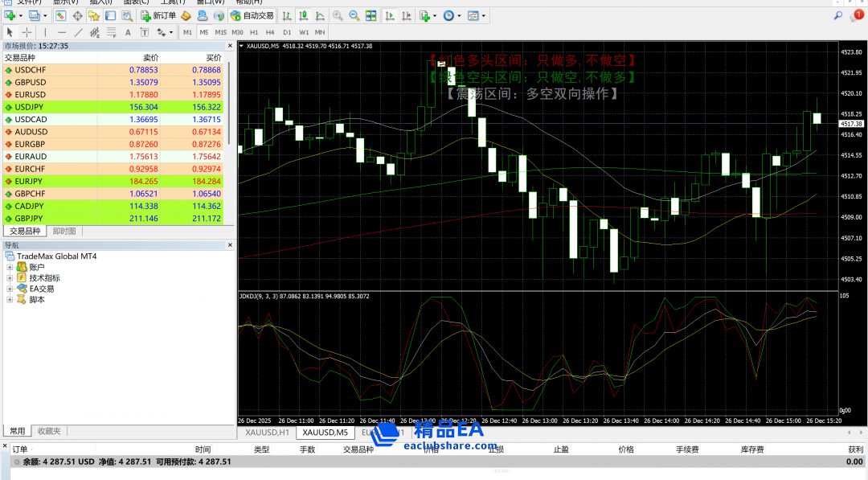This screenshot has height=480, width=868.
Task: Toggle the H1 timeframe button
Action: click(x=252, y=32)
